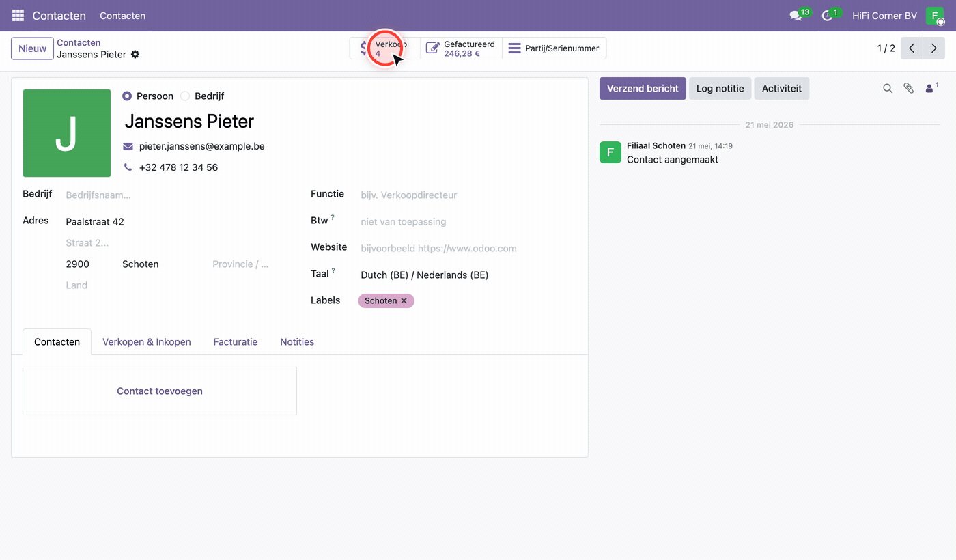Click the Filiaal Schoten author name
This screenshot has height=560, width=956.
click(x=656, y=145)
